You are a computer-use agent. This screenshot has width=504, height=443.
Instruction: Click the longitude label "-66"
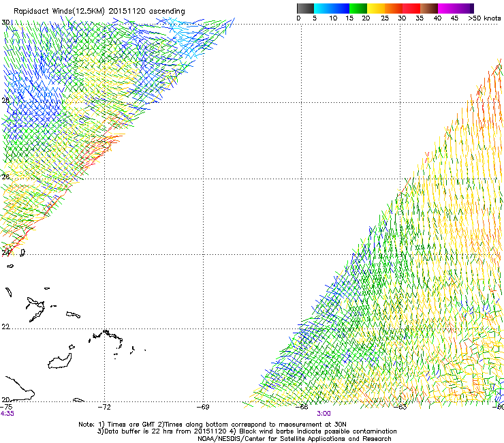[302, 407]
